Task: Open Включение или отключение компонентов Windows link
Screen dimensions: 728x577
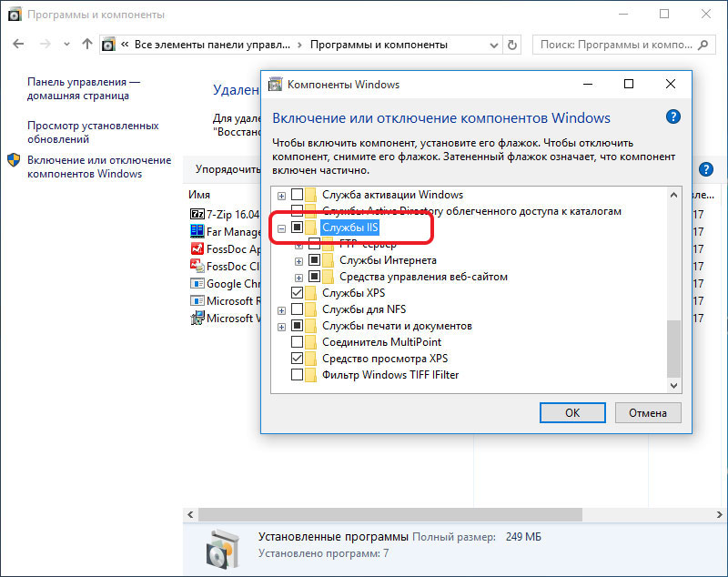Action: click(x=99, y=167)
